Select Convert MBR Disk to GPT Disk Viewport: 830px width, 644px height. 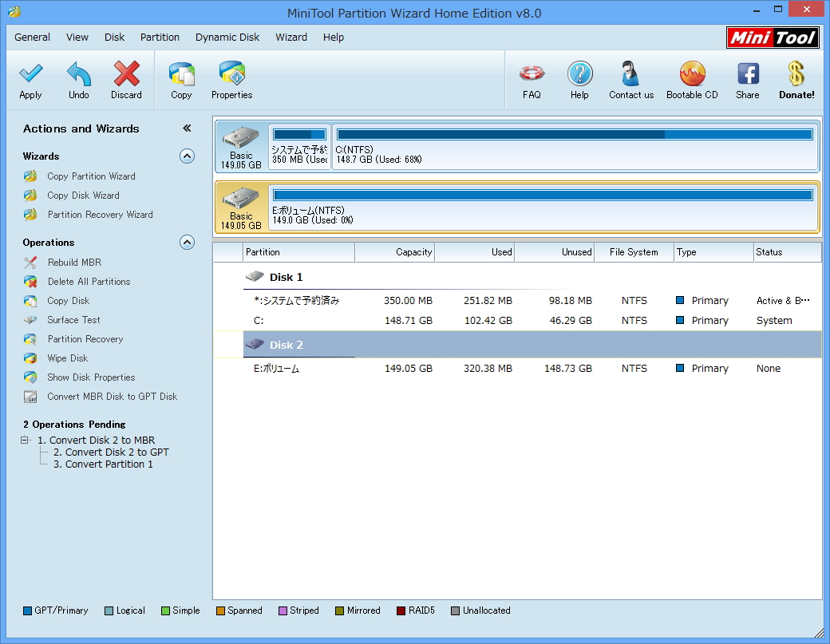coord(113,397)
